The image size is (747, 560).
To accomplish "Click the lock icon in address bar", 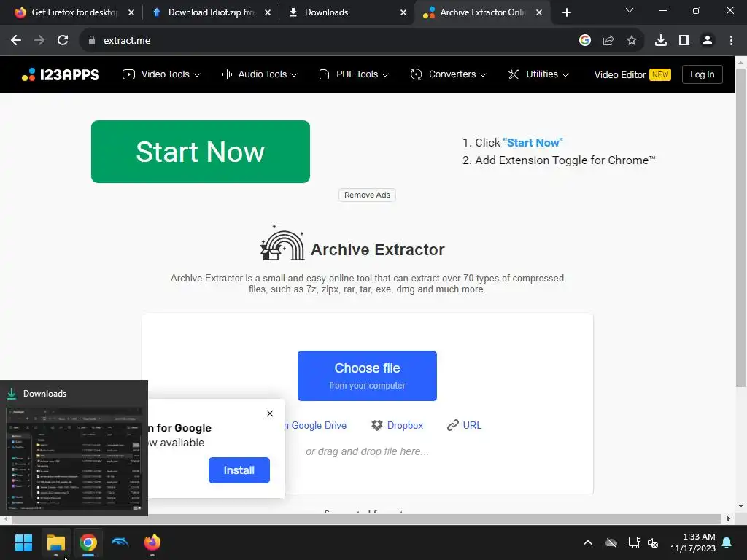I will tap(92, 41).
